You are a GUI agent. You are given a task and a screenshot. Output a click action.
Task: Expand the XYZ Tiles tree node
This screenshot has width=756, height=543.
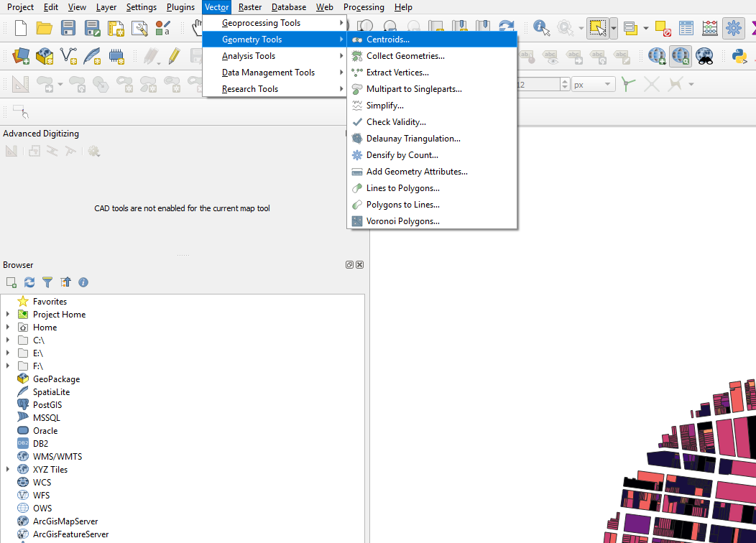click(x=8, y=470)
